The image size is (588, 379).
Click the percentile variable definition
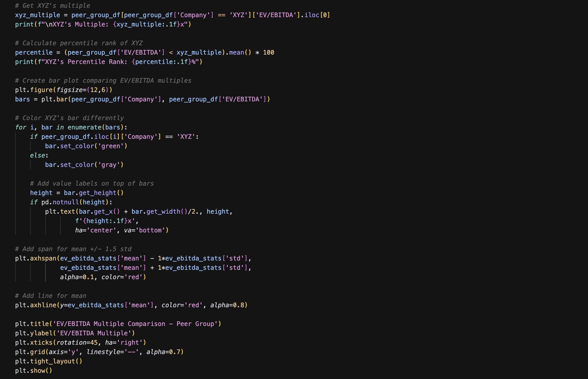tap(34, 53)
